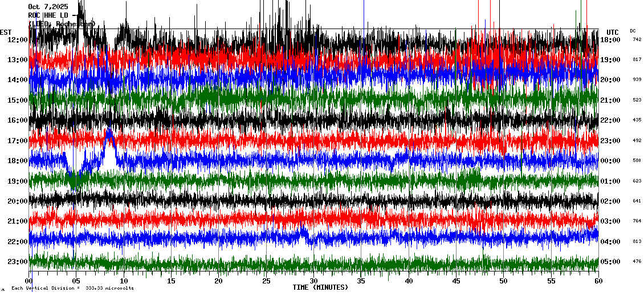Click the 15 minute axis tick label
644x296 pixels.
tap(172, 281)
